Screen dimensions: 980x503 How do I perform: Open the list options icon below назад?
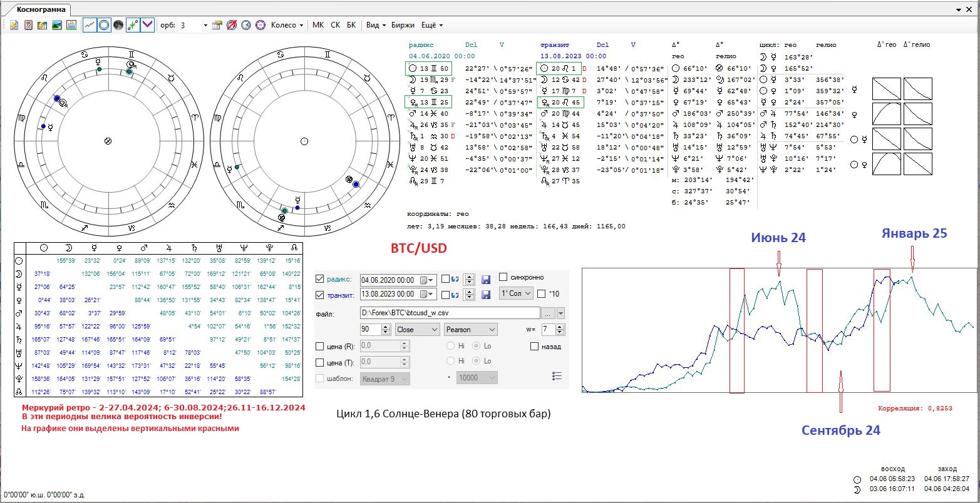tap(557, 375)
